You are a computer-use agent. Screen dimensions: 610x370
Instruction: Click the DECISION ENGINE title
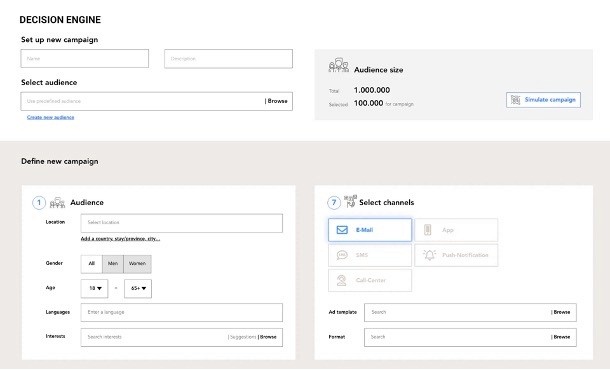[x=60, y=20]
